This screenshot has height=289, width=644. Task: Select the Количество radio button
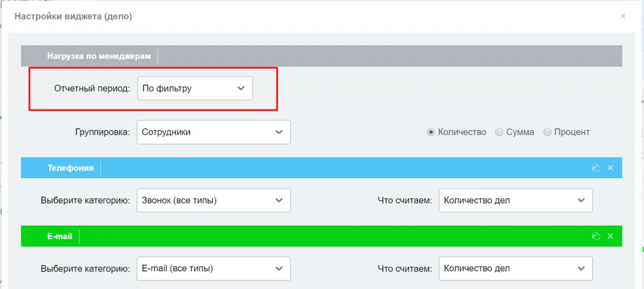pyautogui.click(x=431, y=132)
